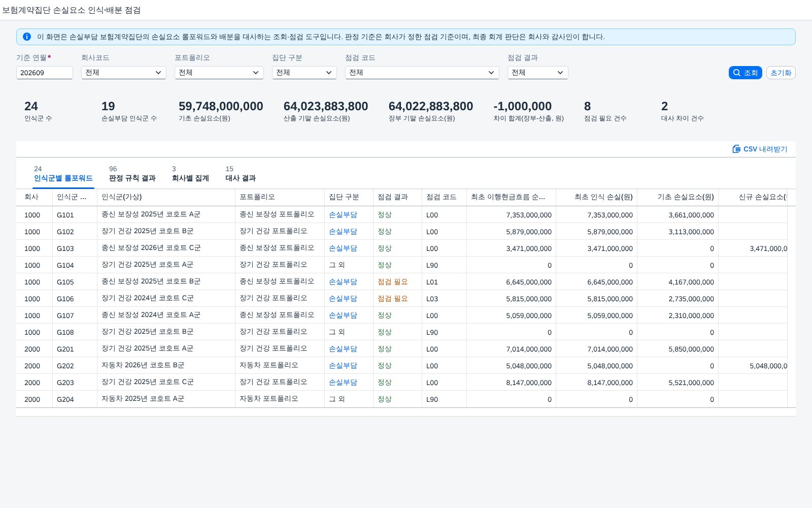Expand the 집단 구분 dropdown
812x508 pixels.
(x=304, y=73)
